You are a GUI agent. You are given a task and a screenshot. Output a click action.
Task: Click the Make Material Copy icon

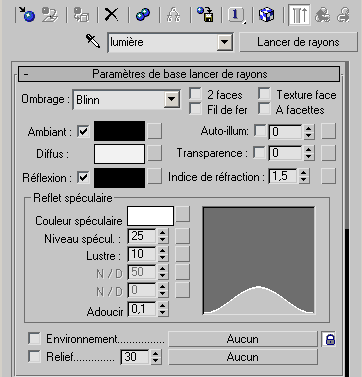click(143, 15)
